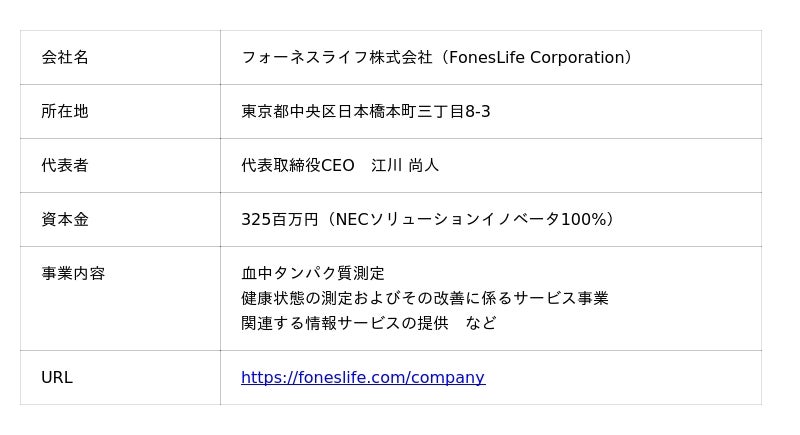Click the trailing word など

[x=480, y=323]
